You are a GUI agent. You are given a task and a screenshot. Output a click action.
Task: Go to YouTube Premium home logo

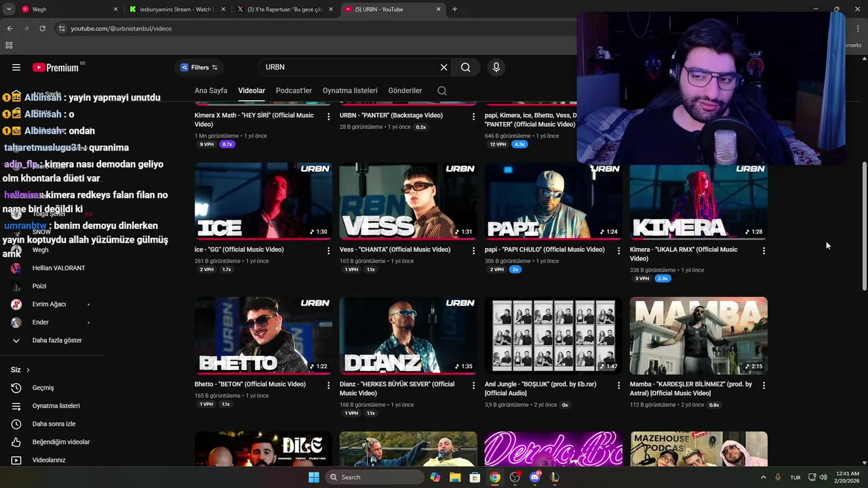point(56,67)
